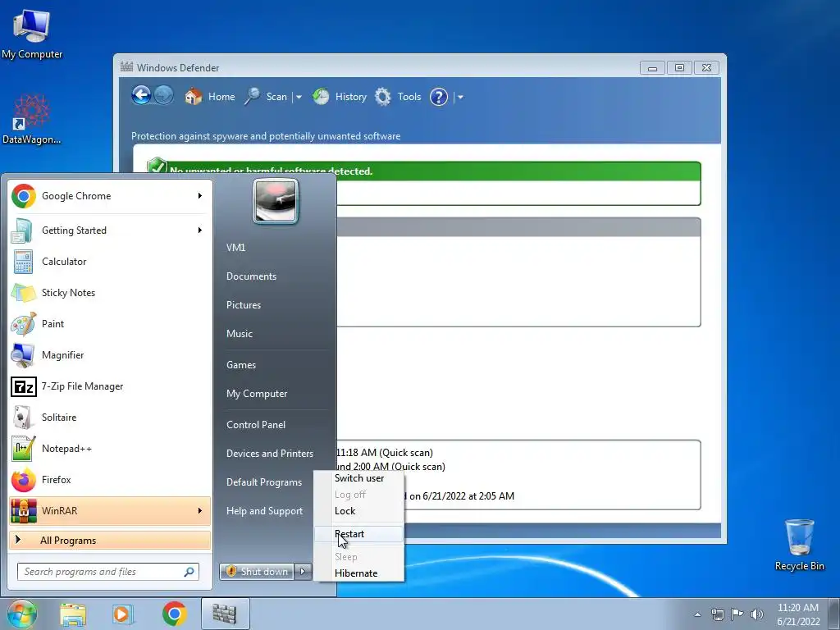Expand WinRAR recent items arrow
Image resolution: width=840 pixels, height=630 pixels.
[200, 510]
